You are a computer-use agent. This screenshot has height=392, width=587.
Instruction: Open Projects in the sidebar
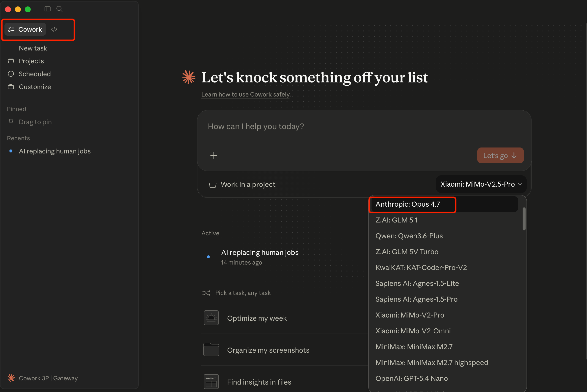tap(31, 61)
